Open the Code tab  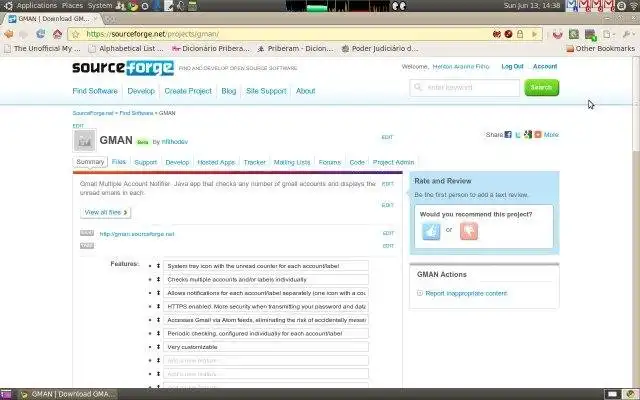tap(357, 162)
